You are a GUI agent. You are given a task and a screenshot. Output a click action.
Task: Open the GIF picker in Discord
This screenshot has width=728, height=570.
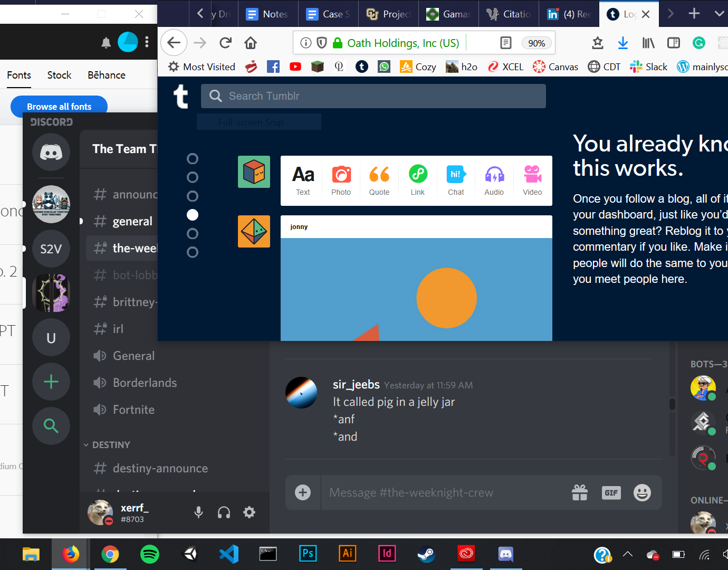tap(611, 492)
